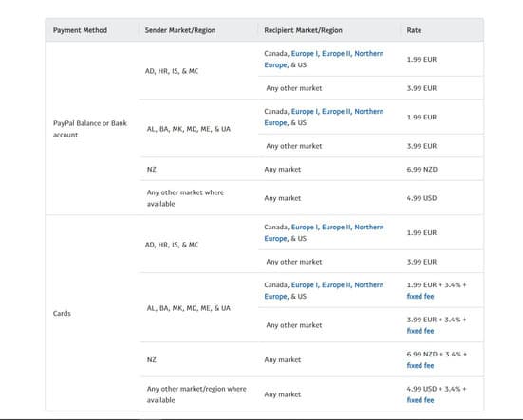Open Europe II link in Cards AL, BA row

[x=336, y=285]
